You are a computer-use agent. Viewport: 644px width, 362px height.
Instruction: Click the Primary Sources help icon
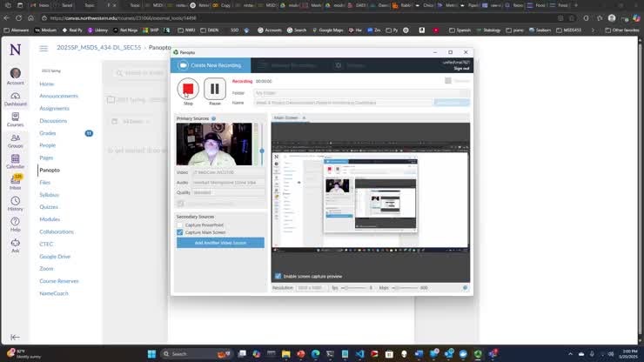click(x=213, y=118)
